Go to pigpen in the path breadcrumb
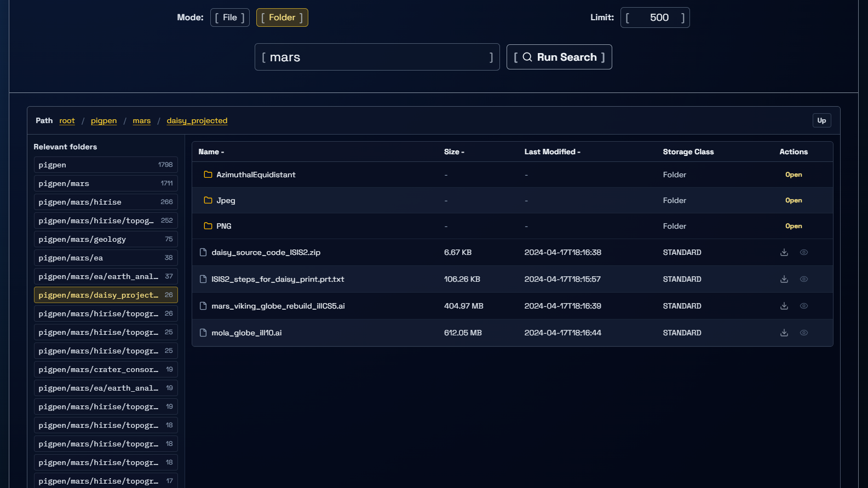 104,120
